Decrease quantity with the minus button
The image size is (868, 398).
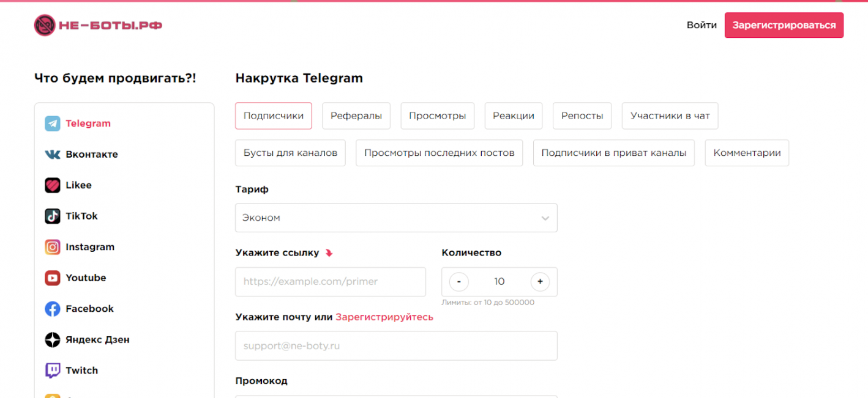click(459, 282)
